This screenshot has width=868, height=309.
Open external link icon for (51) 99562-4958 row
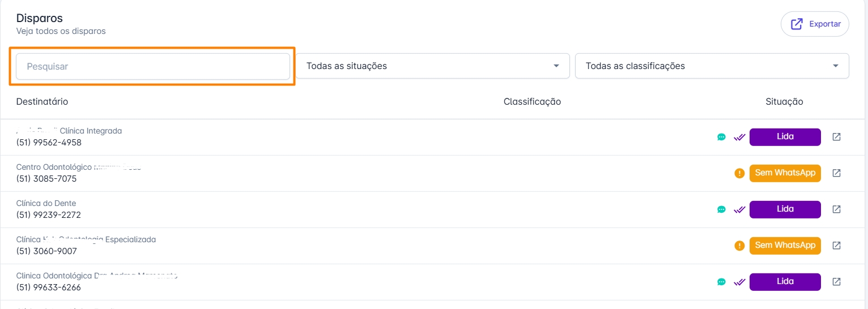836,137
